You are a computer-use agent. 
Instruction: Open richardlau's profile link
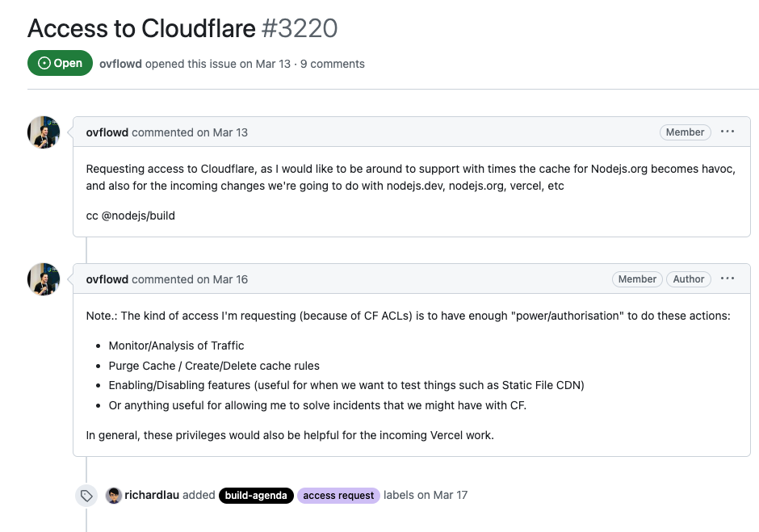point(152,495)
